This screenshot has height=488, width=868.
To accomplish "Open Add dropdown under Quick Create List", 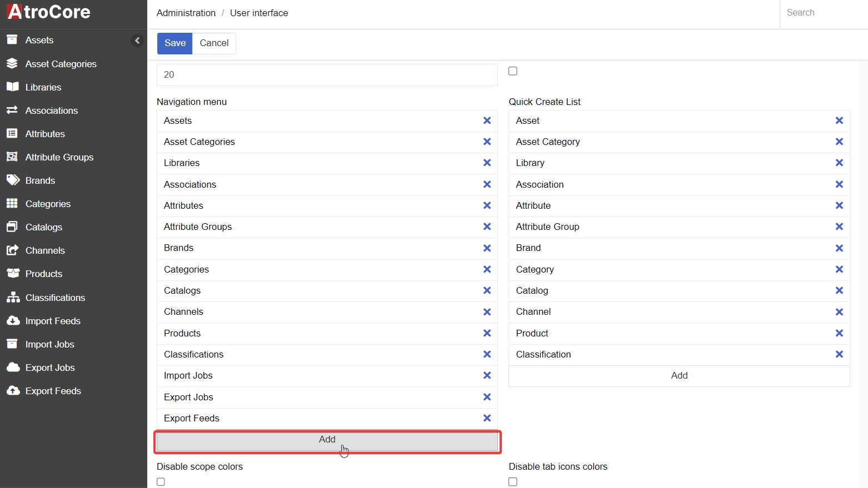I will pyautogui.click(x=679, y=376).
